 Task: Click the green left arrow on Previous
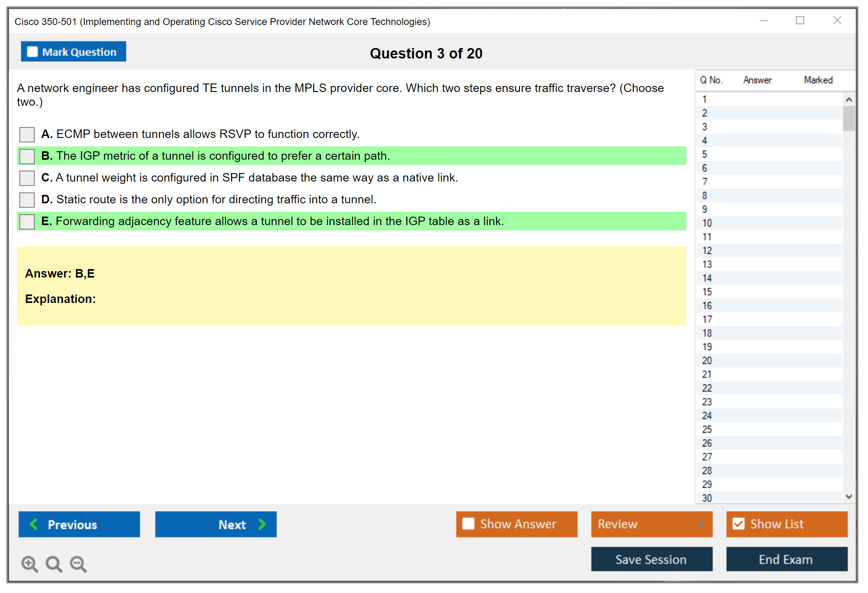(x=34, y=524)
